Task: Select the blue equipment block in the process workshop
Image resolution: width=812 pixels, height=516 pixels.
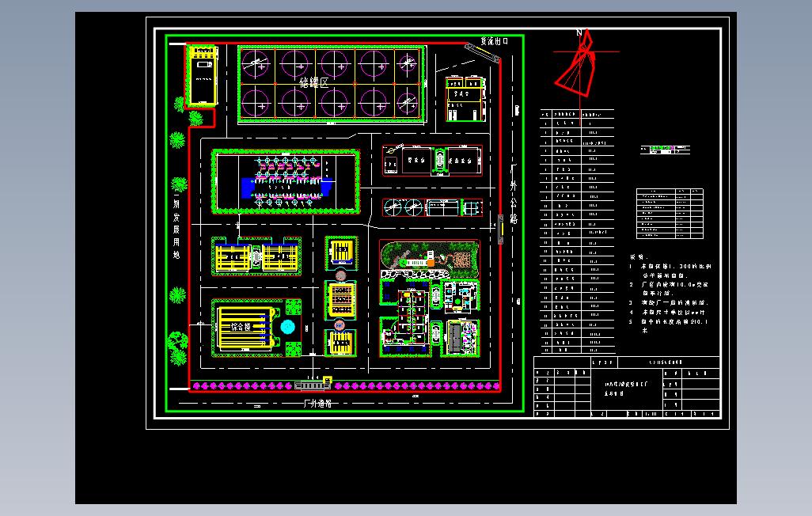Action: 248,188
